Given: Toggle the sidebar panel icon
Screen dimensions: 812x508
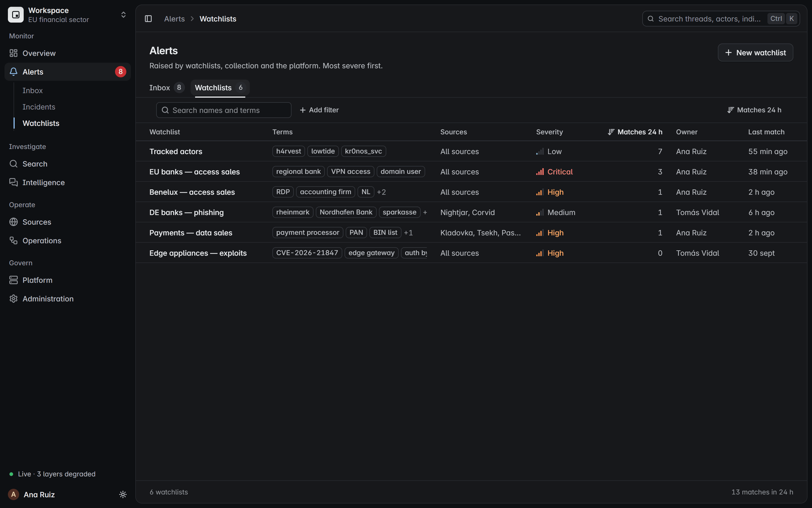Looking at the screenshot, I should 148,19.
